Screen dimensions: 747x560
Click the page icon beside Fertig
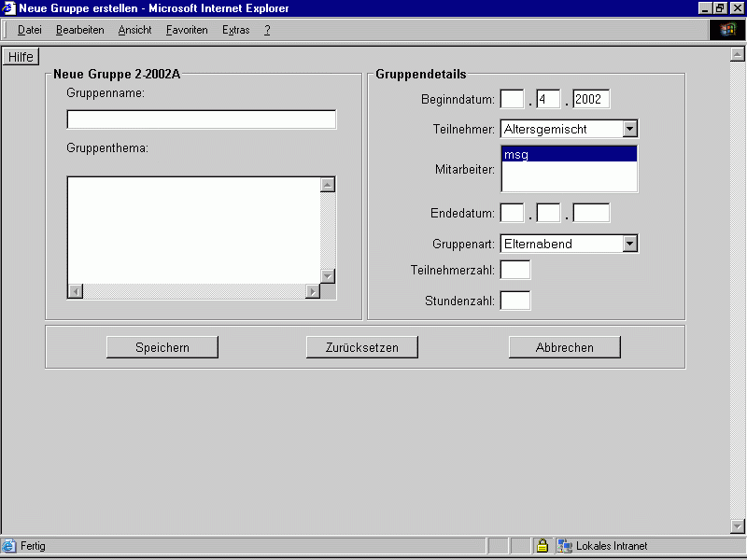(9, 546)
